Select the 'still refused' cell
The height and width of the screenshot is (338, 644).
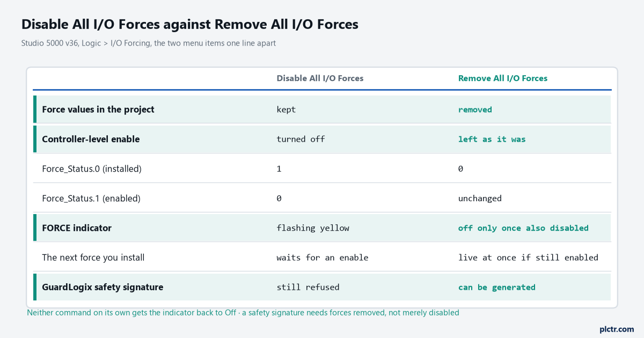point(308,287)
